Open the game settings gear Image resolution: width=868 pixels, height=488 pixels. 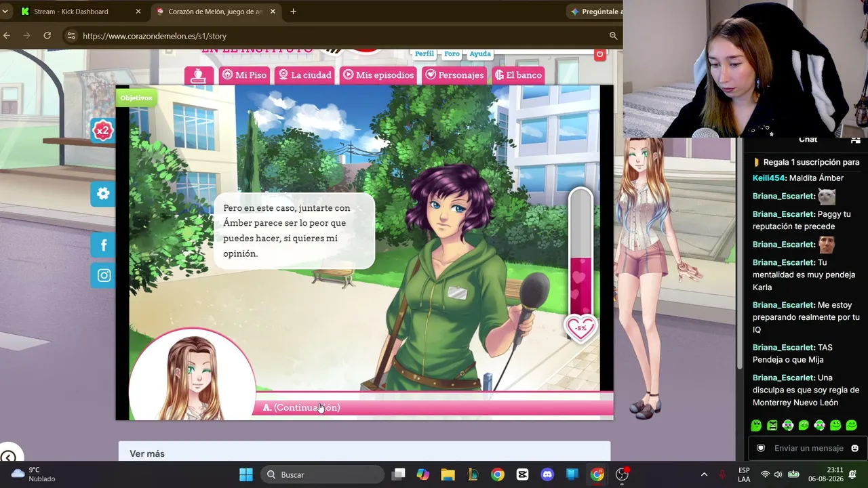coord(103,194)
